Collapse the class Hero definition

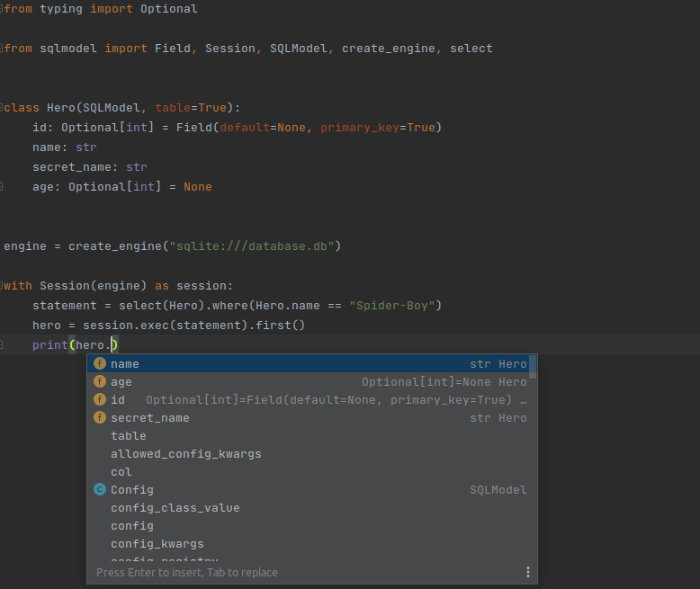click(3, 108)
